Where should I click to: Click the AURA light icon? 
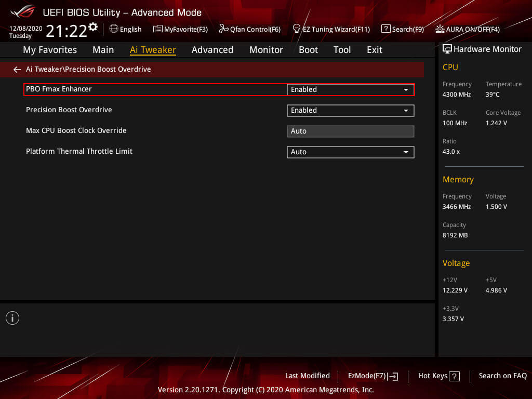pos(440,29)
